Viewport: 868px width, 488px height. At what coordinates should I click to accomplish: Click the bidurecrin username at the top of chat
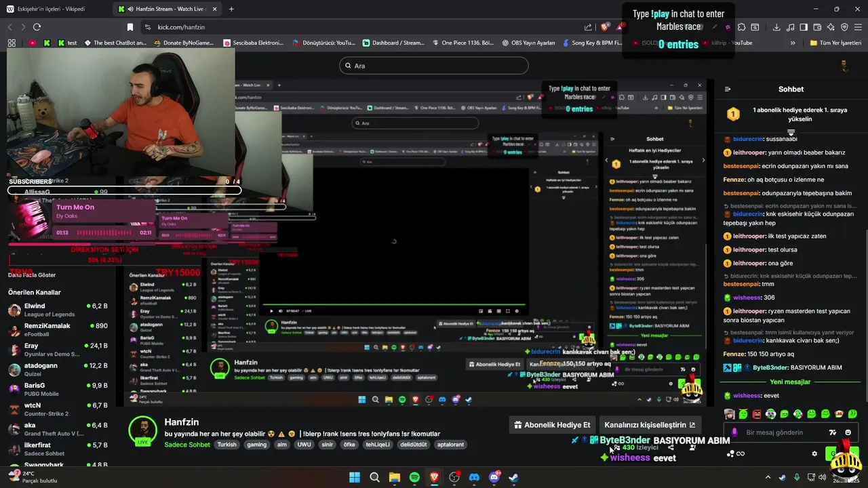coord(748,139)
